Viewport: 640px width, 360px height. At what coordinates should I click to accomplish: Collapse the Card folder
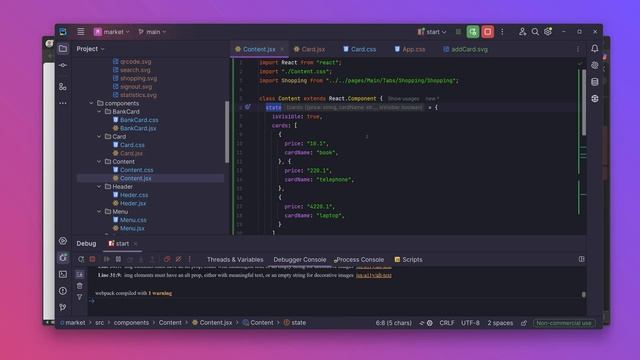(x=99, y=136)
